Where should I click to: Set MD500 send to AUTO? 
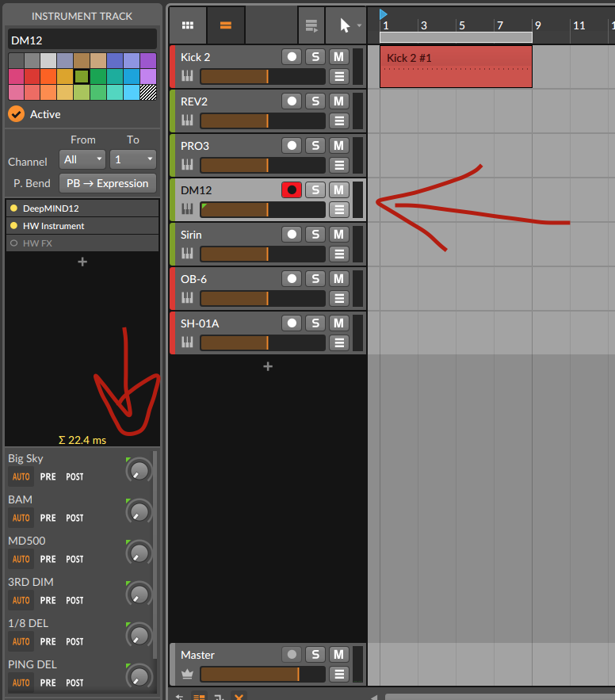pos(21,560)
